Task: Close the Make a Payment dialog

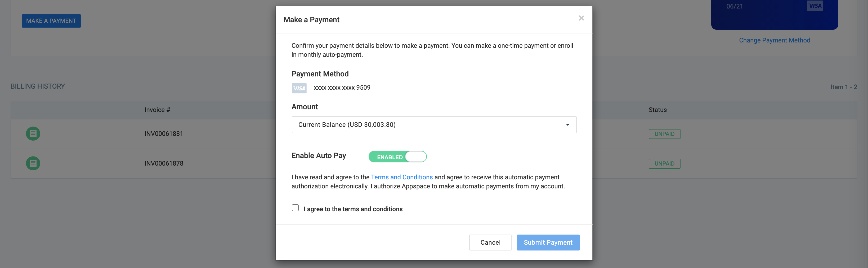Action: pyautogui.click(x=581, y=18)
